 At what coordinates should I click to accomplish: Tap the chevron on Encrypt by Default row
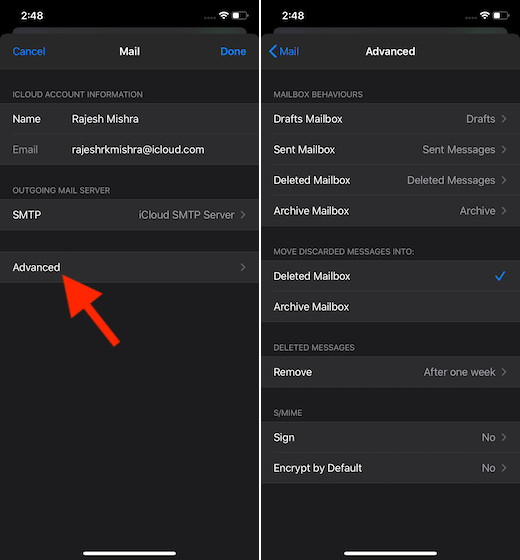(x=504, y=468)
